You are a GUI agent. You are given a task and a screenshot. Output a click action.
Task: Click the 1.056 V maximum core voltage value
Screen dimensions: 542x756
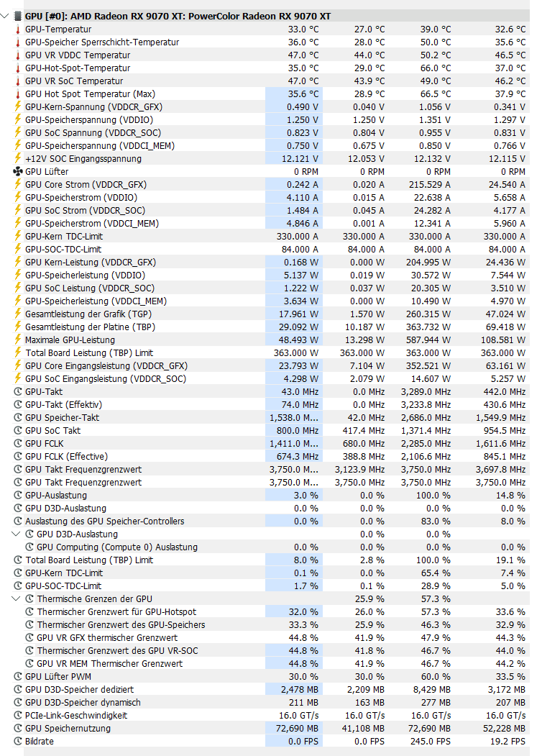coord(435,107)
